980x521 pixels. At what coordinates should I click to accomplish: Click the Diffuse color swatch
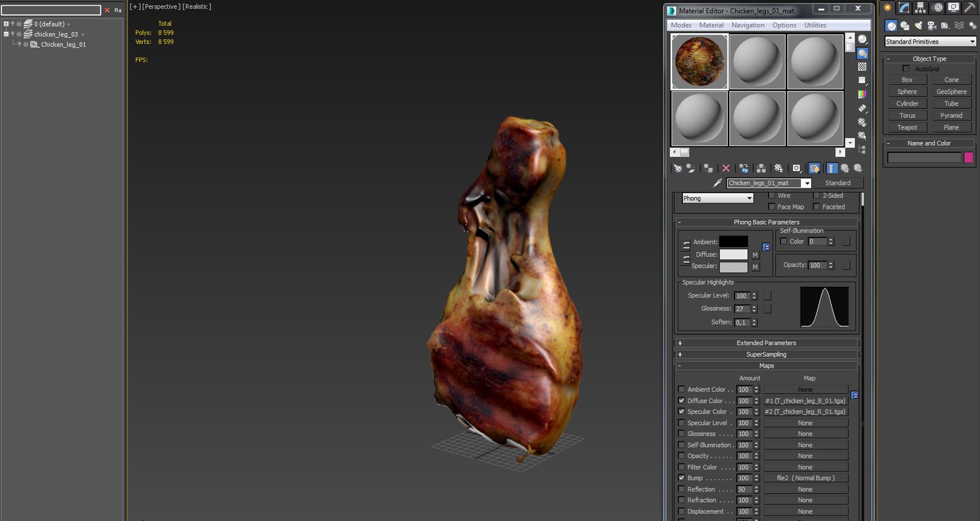coord(733,254)
